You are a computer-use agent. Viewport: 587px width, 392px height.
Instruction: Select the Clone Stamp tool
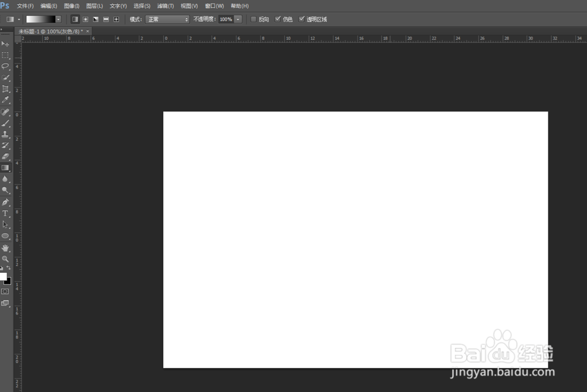5,134
